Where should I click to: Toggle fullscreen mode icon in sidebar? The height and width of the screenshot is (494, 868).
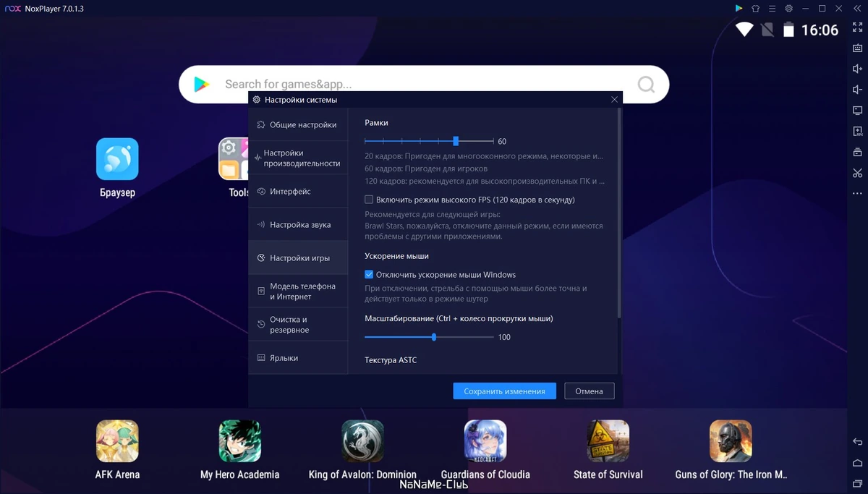(x=857, y=27)
